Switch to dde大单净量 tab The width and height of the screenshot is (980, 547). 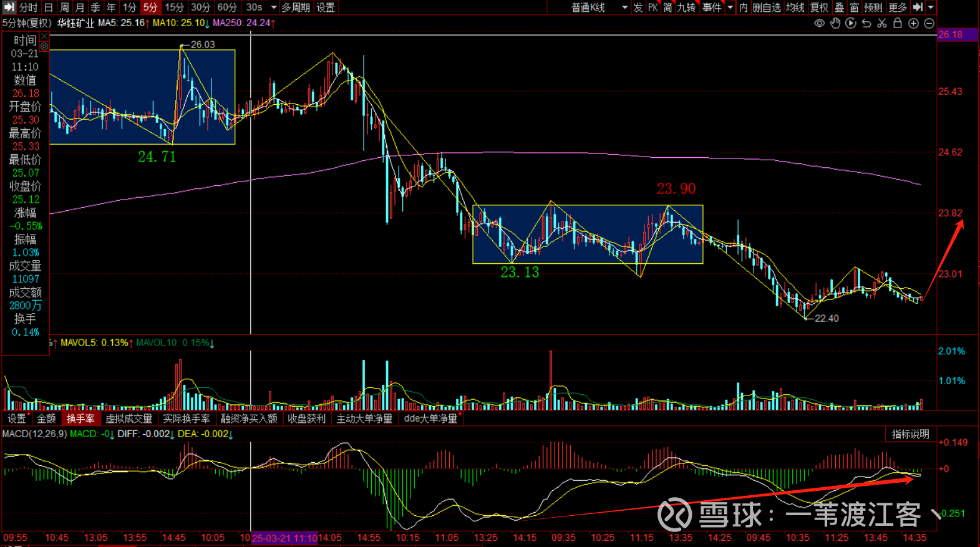tap(430, 419)
